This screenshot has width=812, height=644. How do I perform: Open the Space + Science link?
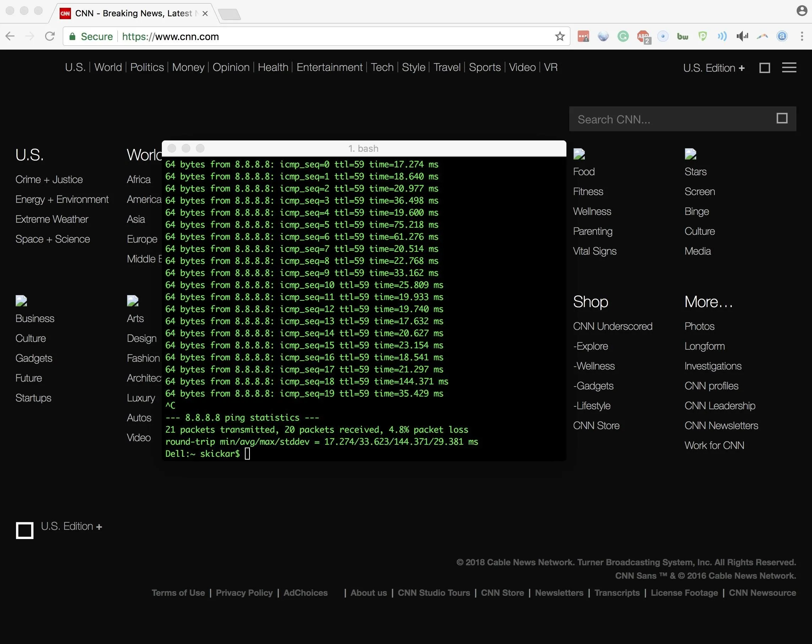pyautogui.click(x=53, y=239)
